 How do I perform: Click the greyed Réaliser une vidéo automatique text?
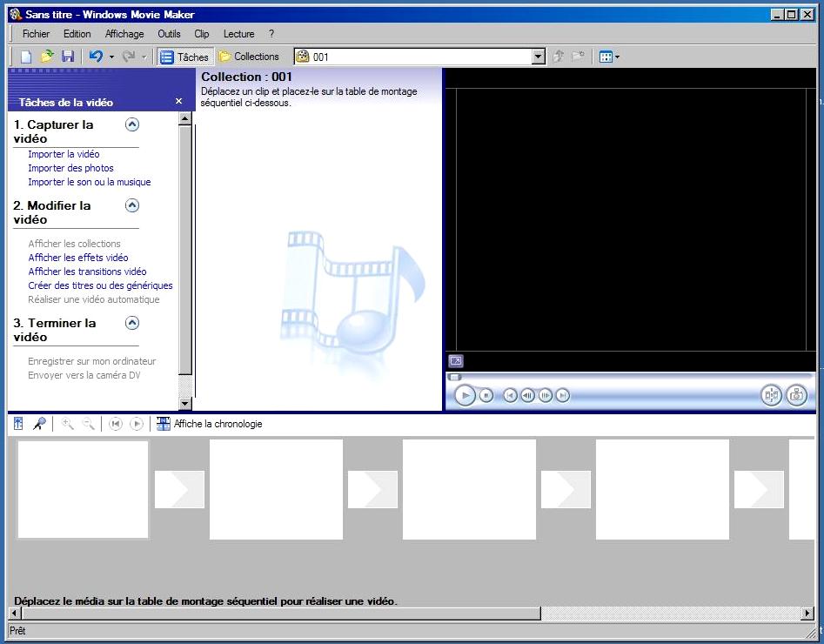point(94,299)
